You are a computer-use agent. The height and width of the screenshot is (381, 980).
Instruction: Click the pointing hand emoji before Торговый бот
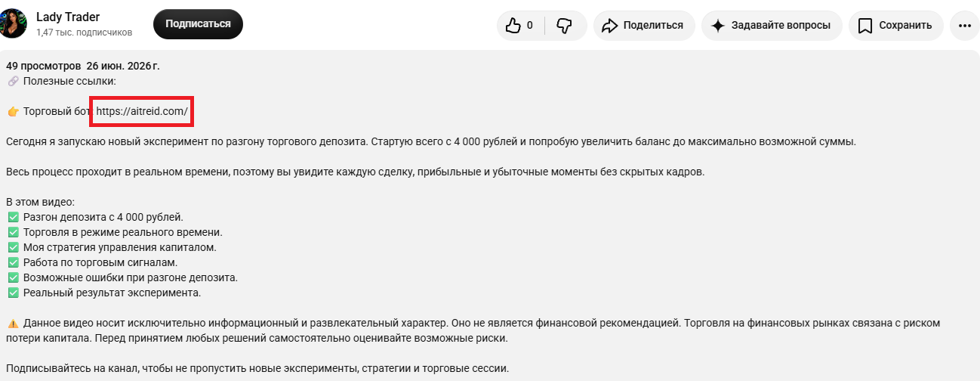coord(13,112)
